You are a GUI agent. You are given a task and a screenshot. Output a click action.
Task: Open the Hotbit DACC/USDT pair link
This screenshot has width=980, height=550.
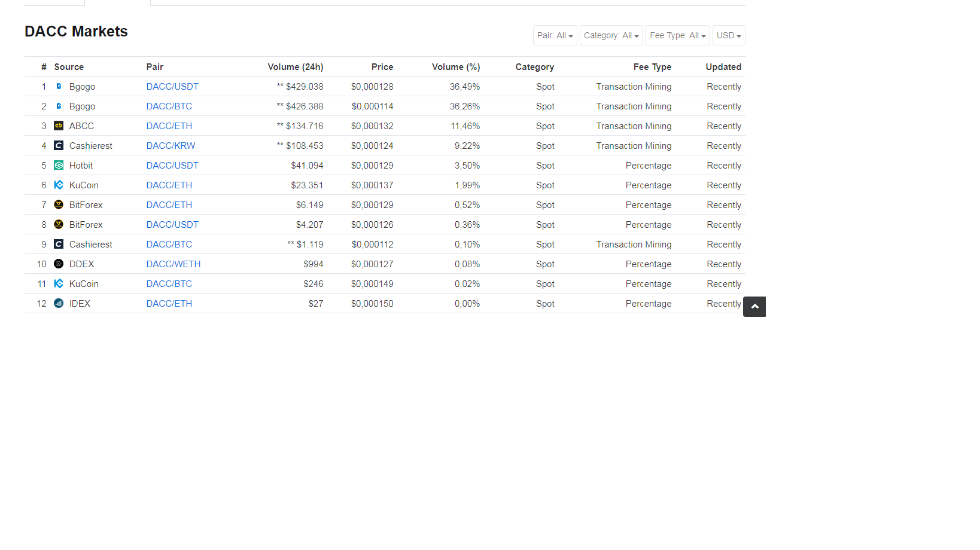coord(172,166)
